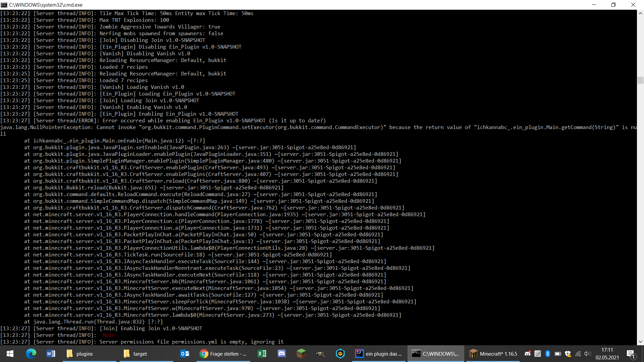Open the Minecraft grass block taskbar icon

click(301, 354)
